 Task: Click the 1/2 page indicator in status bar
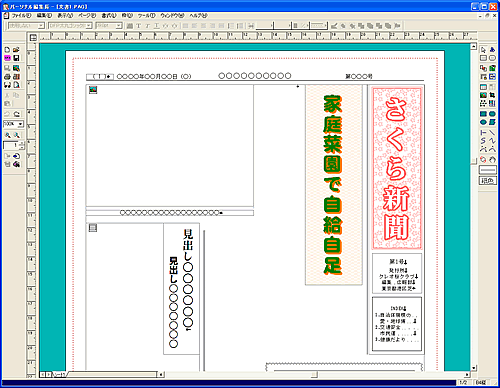point(464,382)
